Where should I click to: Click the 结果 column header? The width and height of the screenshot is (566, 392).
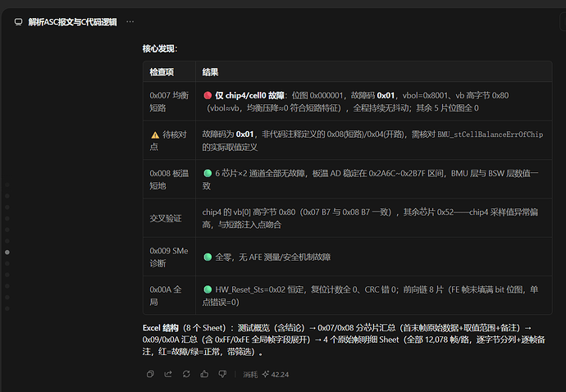tap(210, 72)
